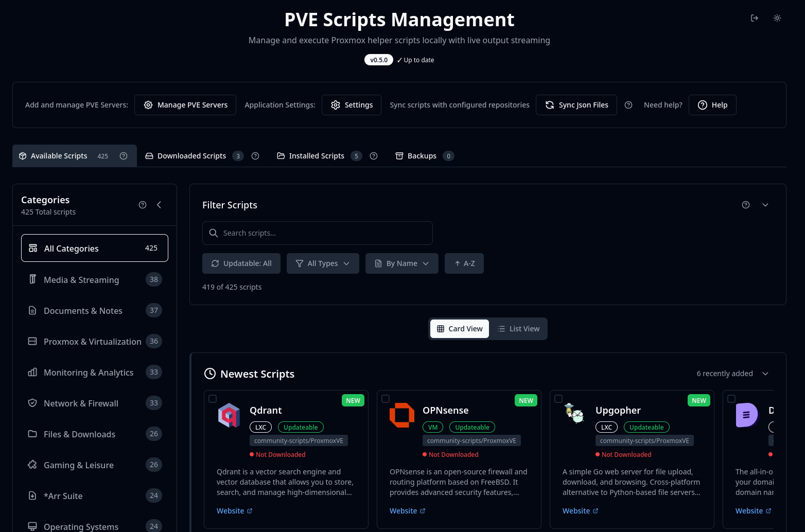
Task: Click the Qdrant logo thumbnail
Action: (229, 415)
